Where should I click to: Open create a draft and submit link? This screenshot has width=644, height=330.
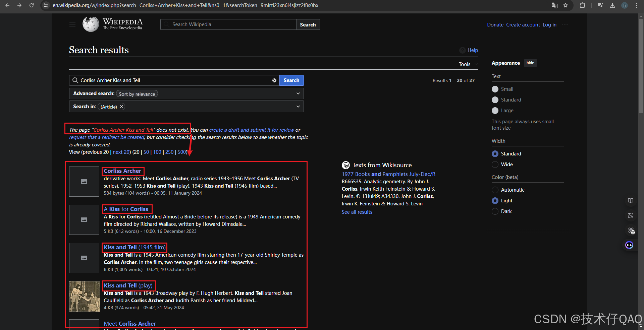(x=252, y=130)
